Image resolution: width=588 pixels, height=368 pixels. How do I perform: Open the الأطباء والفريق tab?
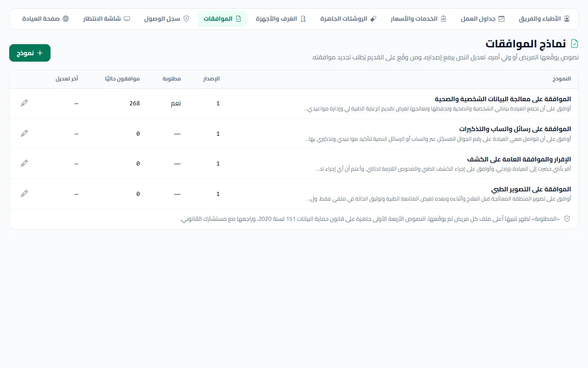click(544, 19)
